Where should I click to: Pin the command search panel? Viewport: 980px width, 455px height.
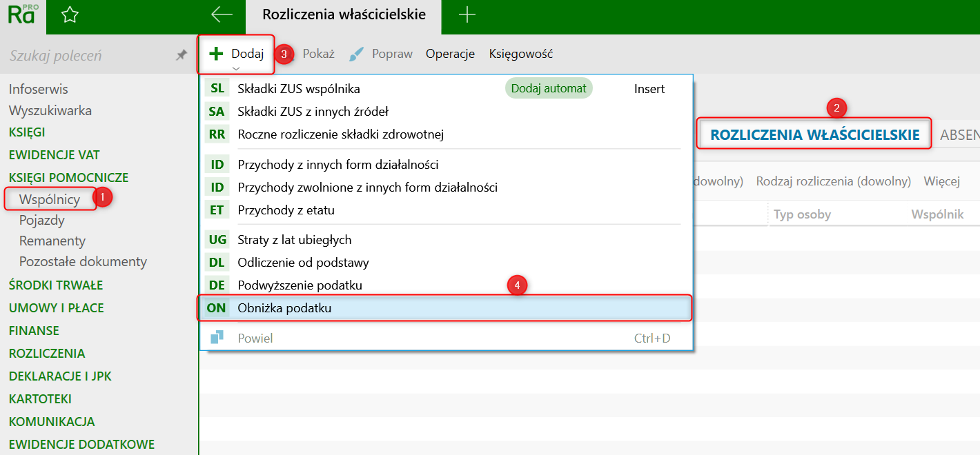[x=182, y=55]
